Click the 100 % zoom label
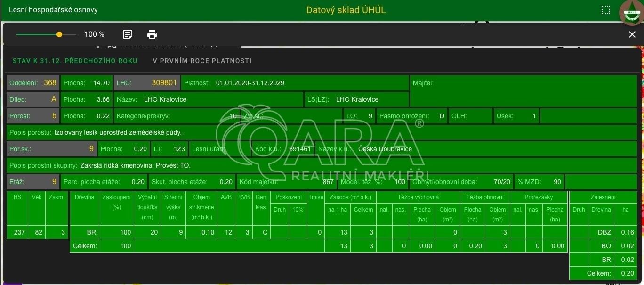This screenshot has height=285, width=644. coord(94,34)
